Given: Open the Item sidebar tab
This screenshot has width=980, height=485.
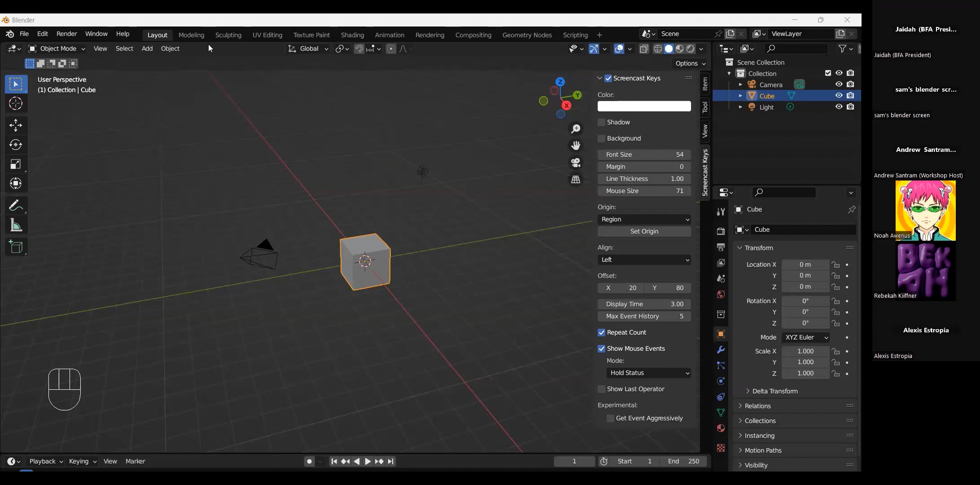Looking at the screenshot, I should pyautogui.click(x=705, y=84).
